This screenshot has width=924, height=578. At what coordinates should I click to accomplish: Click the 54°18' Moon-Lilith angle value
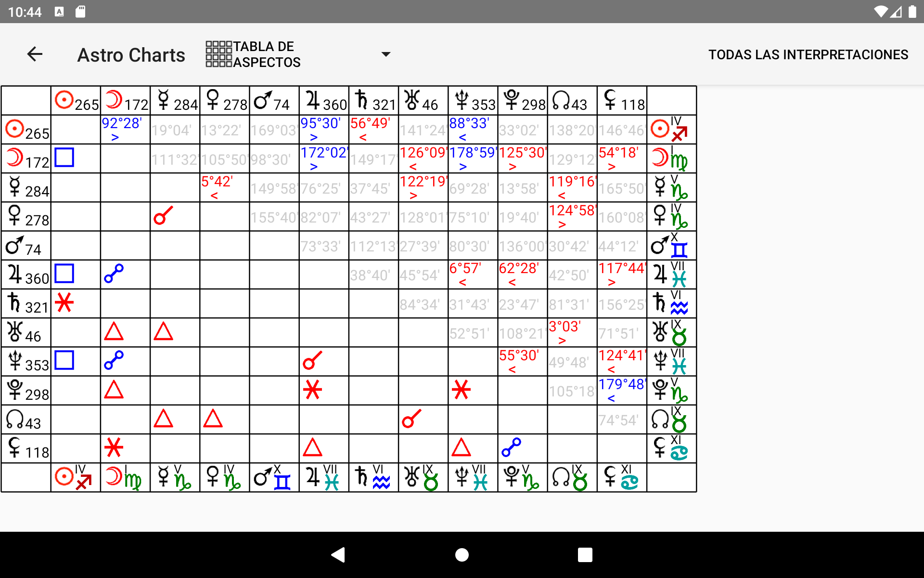pyautogui.click(x=619, y=153)
